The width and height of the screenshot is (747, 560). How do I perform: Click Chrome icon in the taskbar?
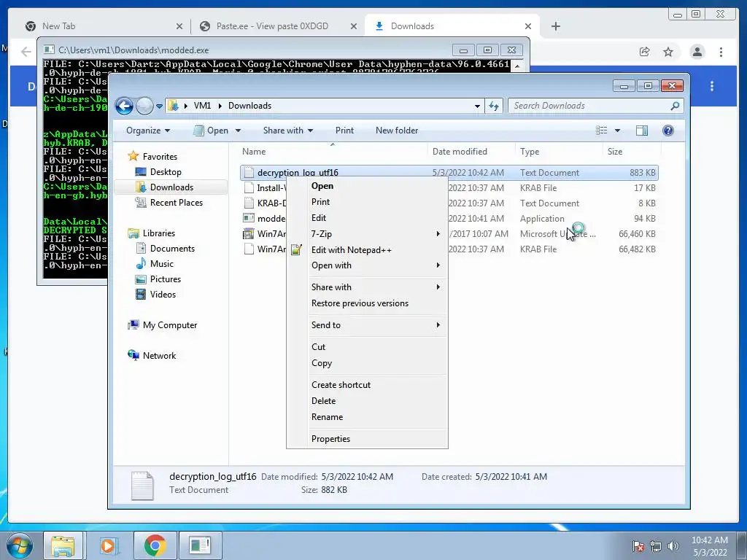point(155,545)
